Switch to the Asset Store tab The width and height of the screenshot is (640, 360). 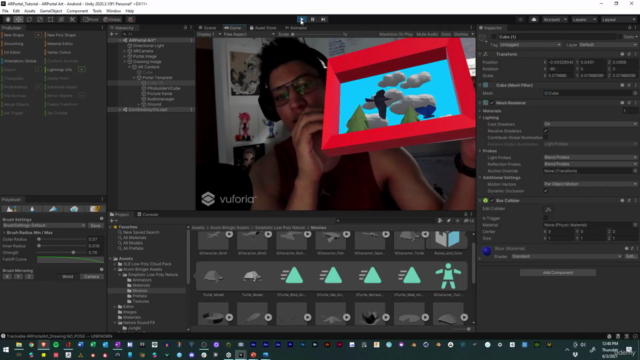coord(263,28)
